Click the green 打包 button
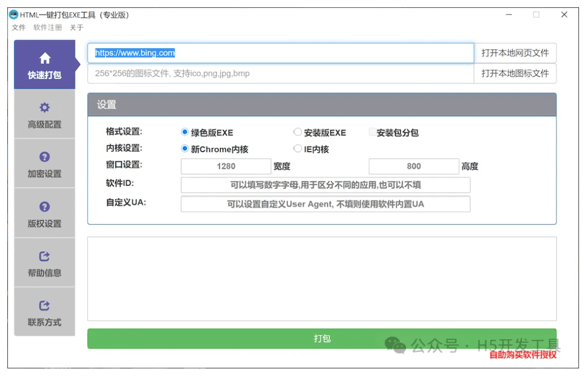The width and height of the screenshot is (588, 392). (322, 339)
